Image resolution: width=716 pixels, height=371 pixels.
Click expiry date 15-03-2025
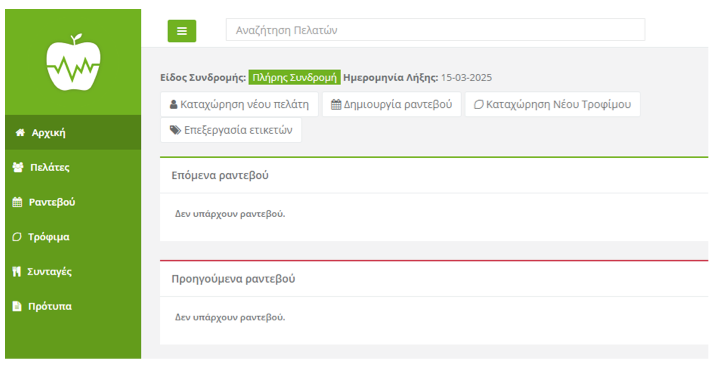(x=466, y=78)
